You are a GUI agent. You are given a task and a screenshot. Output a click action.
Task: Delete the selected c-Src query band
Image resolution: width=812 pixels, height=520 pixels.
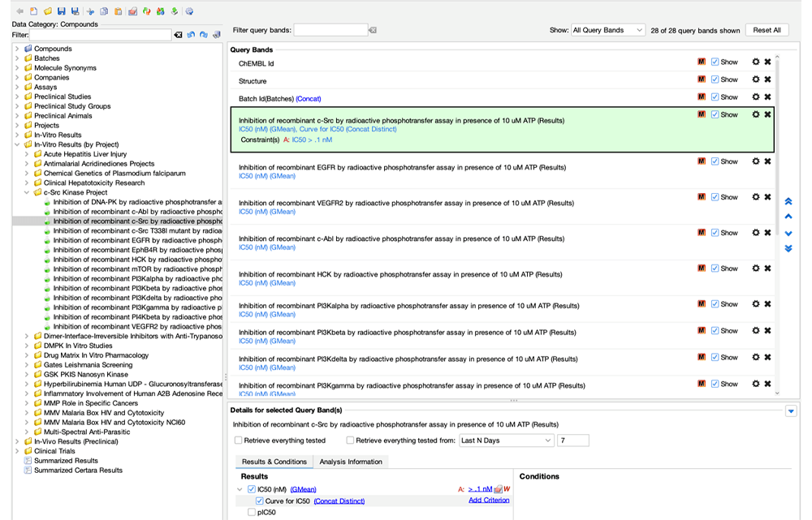[x=767, y=114]
